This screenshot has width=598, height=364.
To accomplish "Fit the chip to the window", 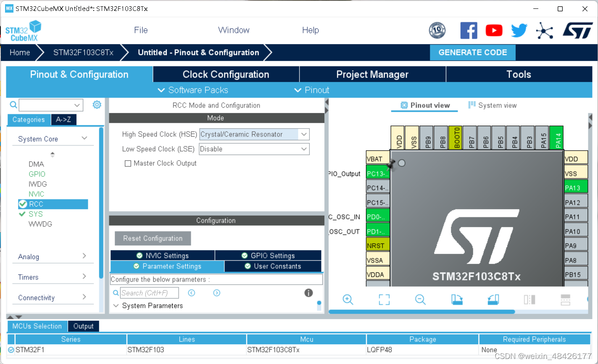I will [384, 299].
